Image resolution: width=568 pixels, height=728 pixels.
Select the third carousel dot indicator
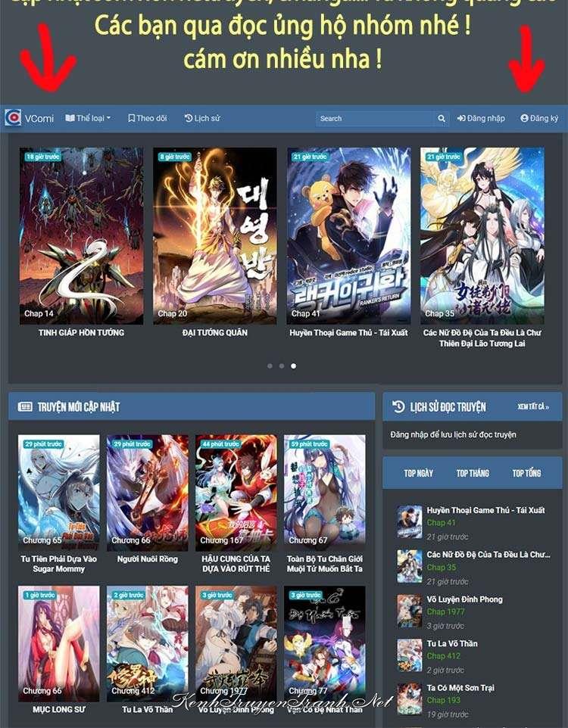[294, 366]
